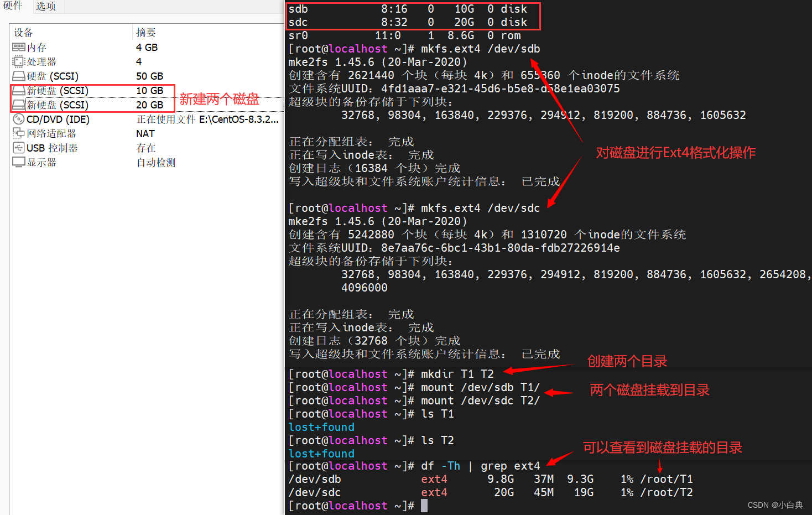Click the 创建日志（16384 个块）line

(x=374, y=169)
